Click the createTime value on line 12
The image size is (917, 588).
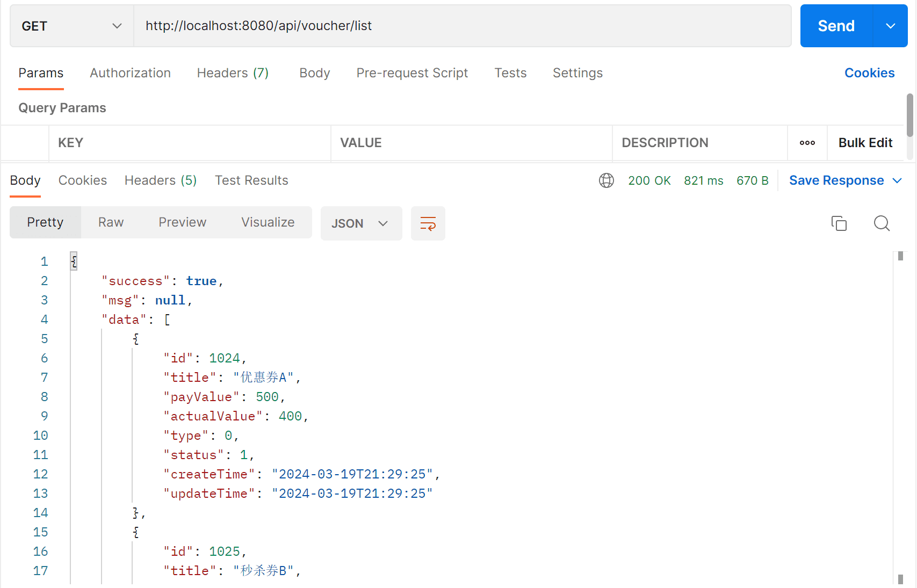(x=352, y=474)
